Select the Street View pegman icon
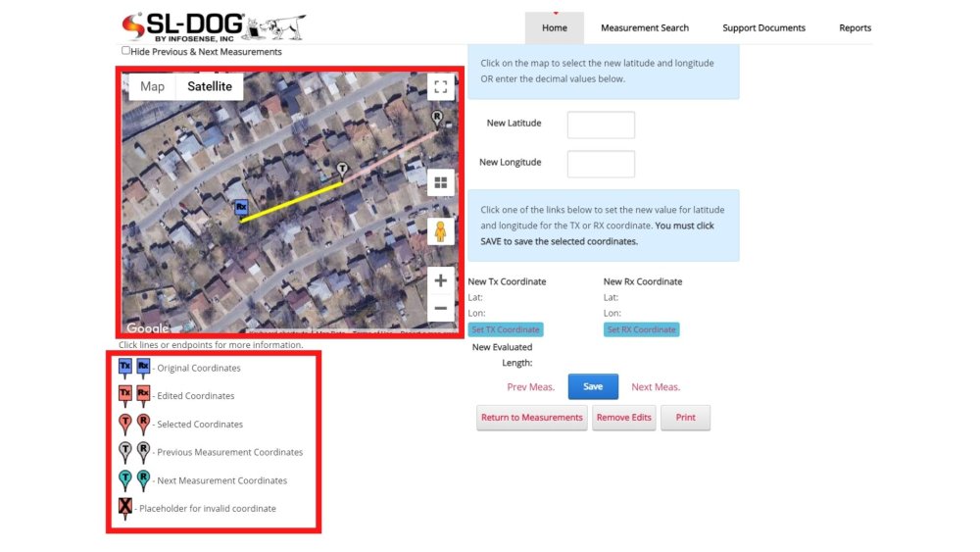The width and height of the screenshot is (980, 552). tap(441, 231)
